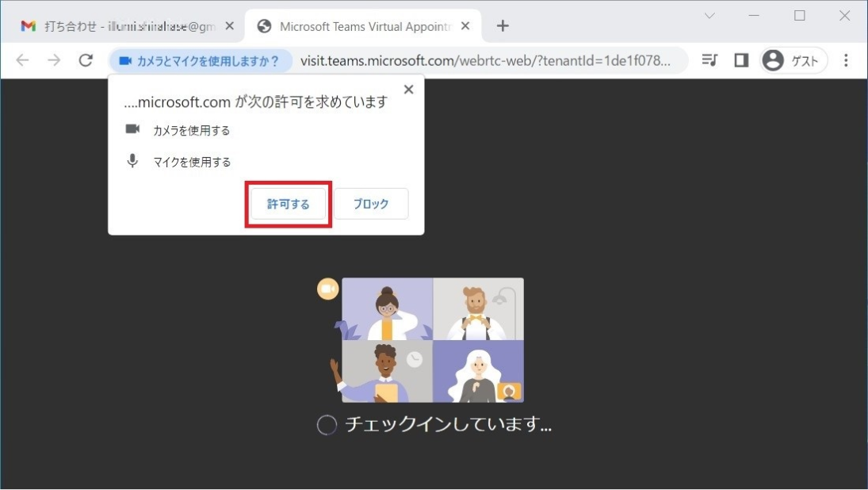Click the Gmail tab icon
The height and width of the screenshot is (490, 868).
(x=29, y=26)
